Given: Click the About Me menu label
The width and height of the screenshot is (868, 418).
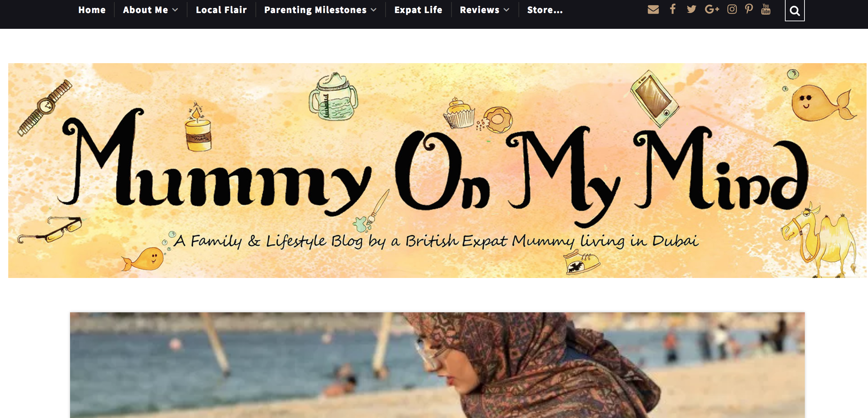Looking at the screenshot, I should point(146,10).
